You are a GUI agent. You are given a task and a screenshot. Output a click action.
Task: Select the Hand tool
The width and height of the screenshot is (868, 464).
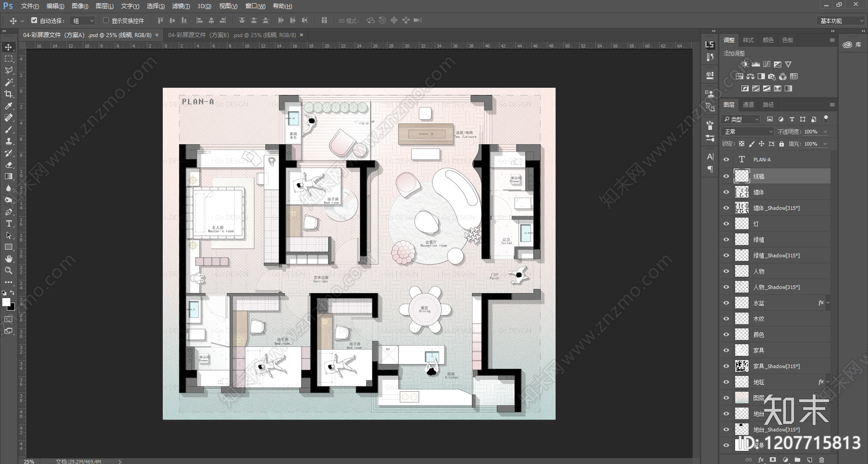[9, 259]
